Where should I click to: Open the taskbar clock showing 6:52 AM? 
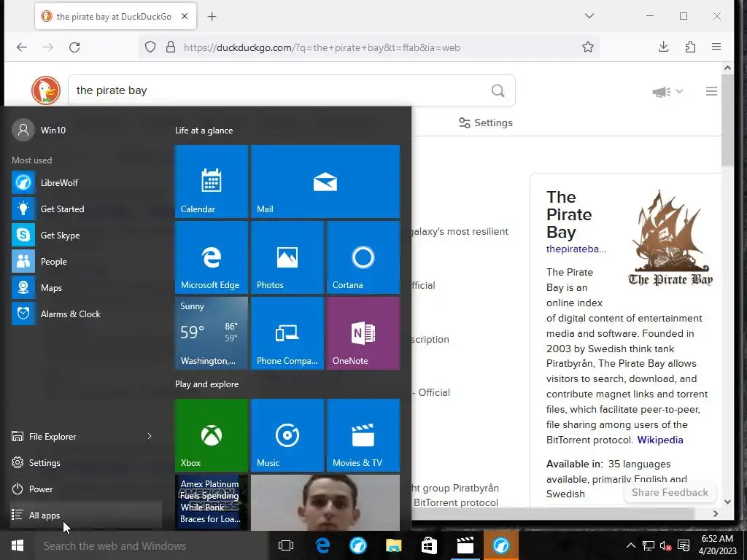(x=718, y=545)
